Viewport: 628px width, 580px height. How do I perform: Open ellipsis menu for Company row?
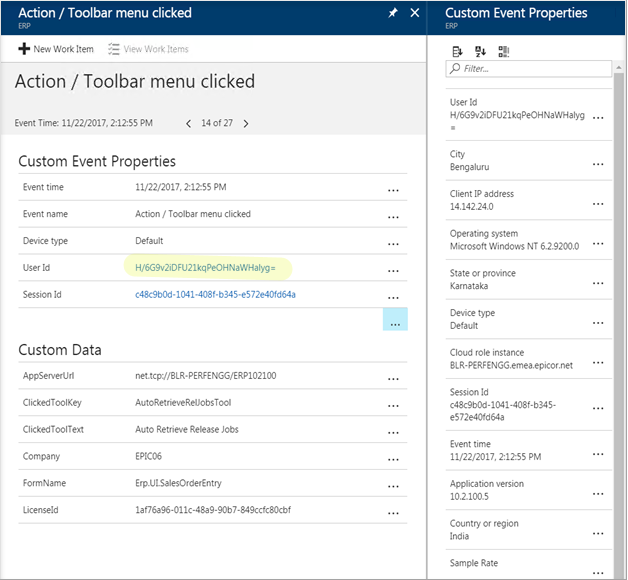pyautogui.click(x=393, y=460)
